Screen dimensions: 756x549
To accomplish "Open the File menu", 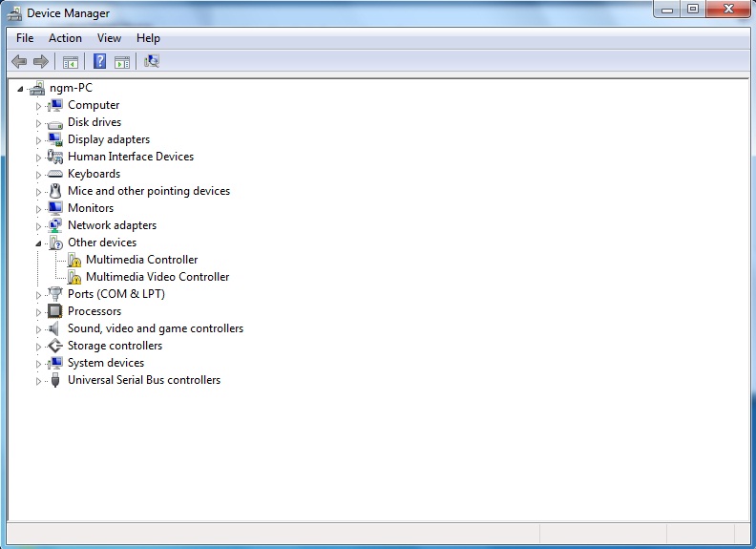I will tap(25, 38).
